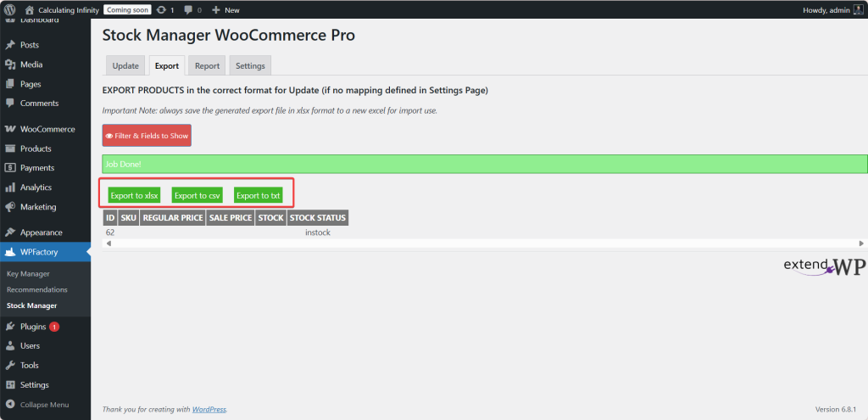Click the REGULAR PRICE column header

(x=173, y=218)
